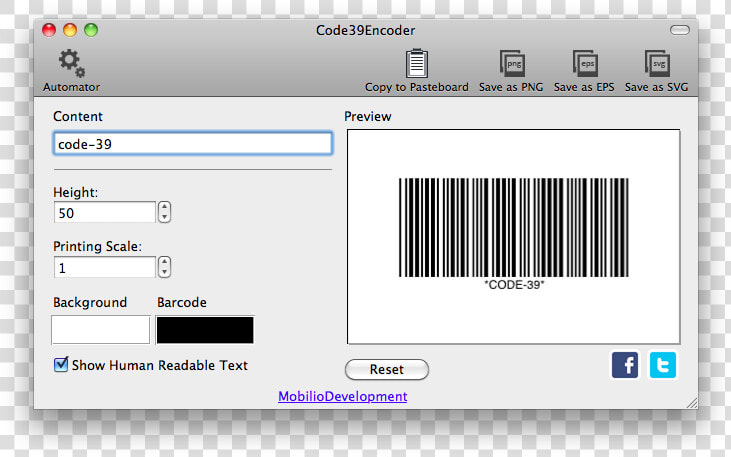Pick the black Barcode color swatch
The image size is (731, 457).
pyautogui.click(x=205, y=330)
